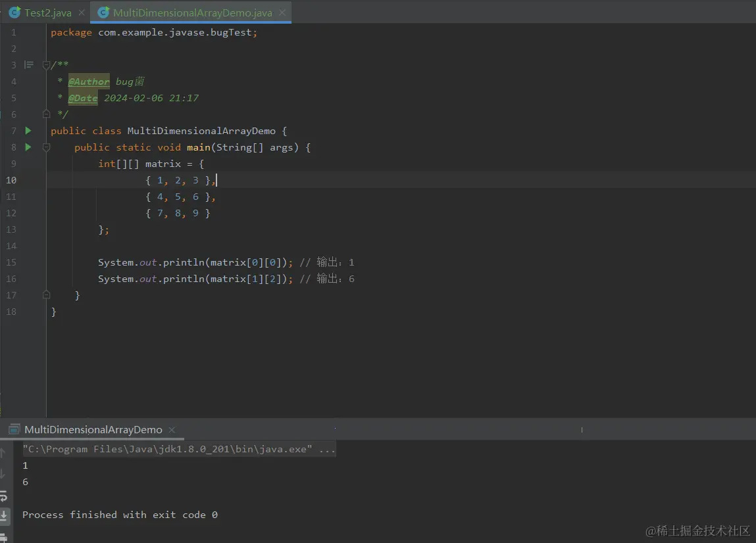Screen dimensions: 756x543
Task: Close the Test2.java editor tab
Action: point(82,12)
